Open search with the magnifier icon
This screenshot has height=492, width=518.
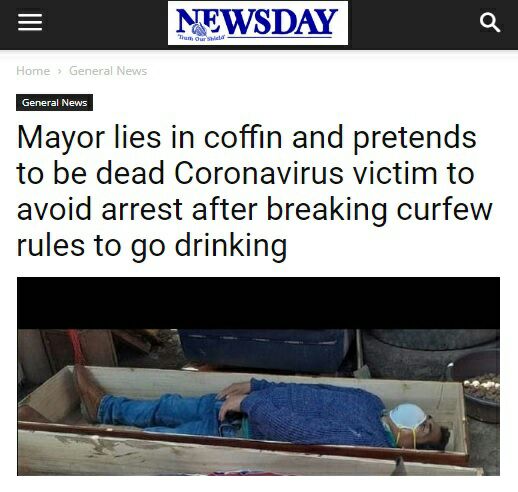[x=490, y=22]
